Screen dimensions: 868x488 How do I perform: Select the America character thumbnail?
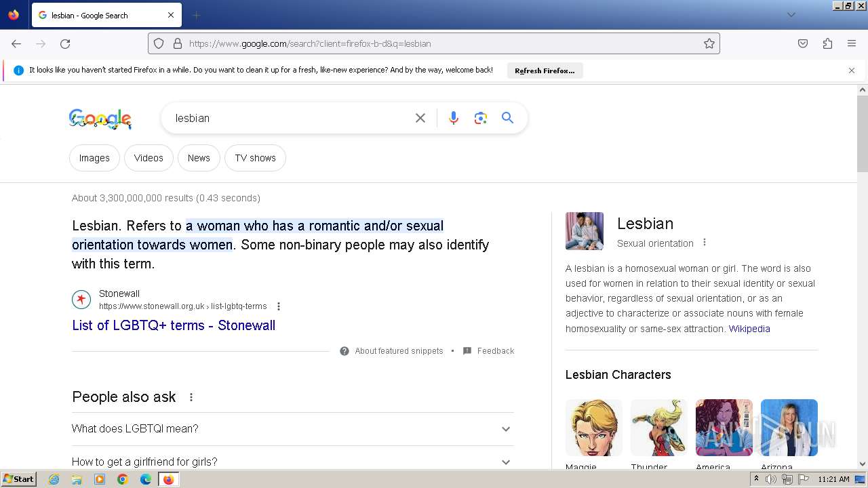(724, 428)
